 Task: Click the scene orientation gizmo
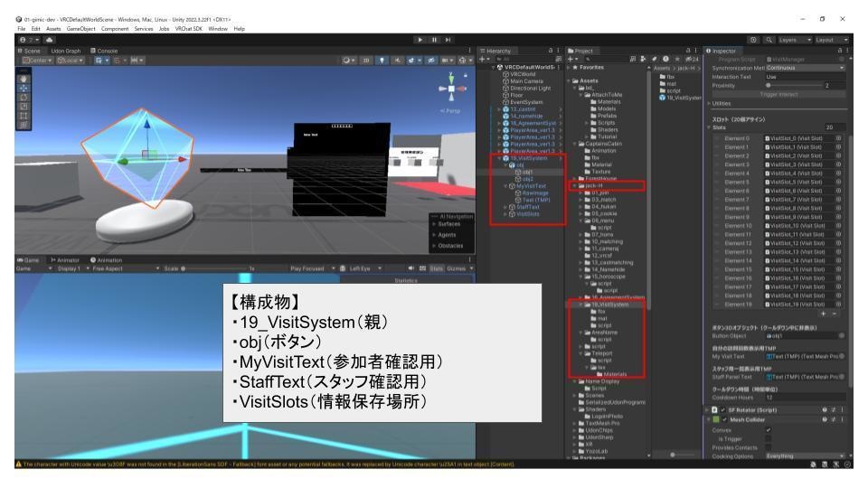click(452, 89)
